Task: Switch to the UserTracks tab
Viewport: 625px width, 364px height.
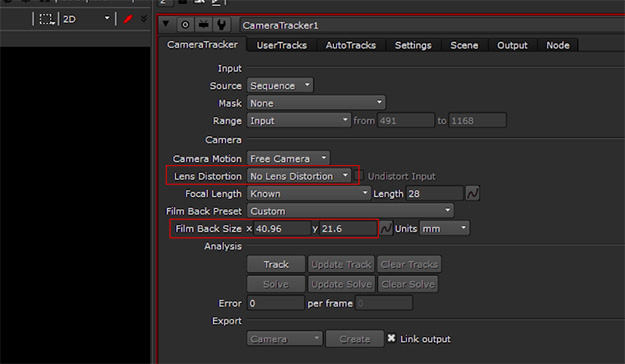Action: 281,45
